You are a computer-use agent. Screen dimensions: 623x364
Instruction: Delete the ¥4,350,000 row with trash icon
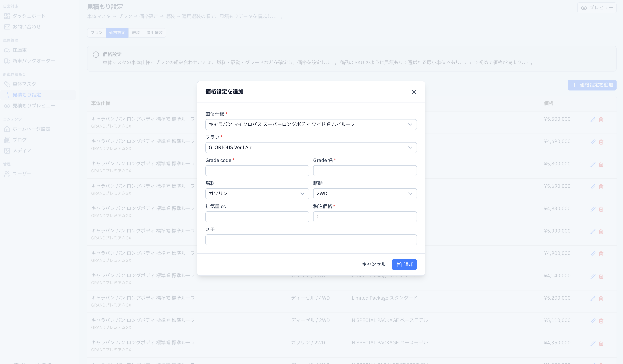pos(601,343)
